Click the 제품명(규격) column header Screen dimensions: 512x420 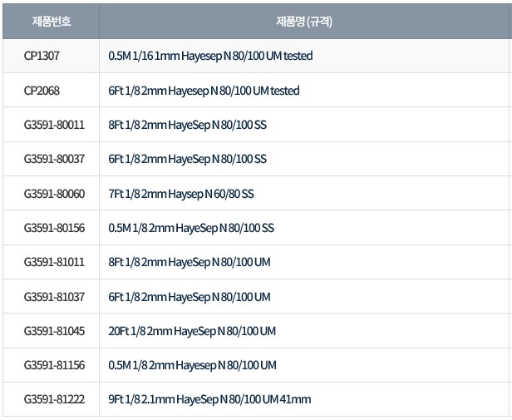click(x=304, y=21)
